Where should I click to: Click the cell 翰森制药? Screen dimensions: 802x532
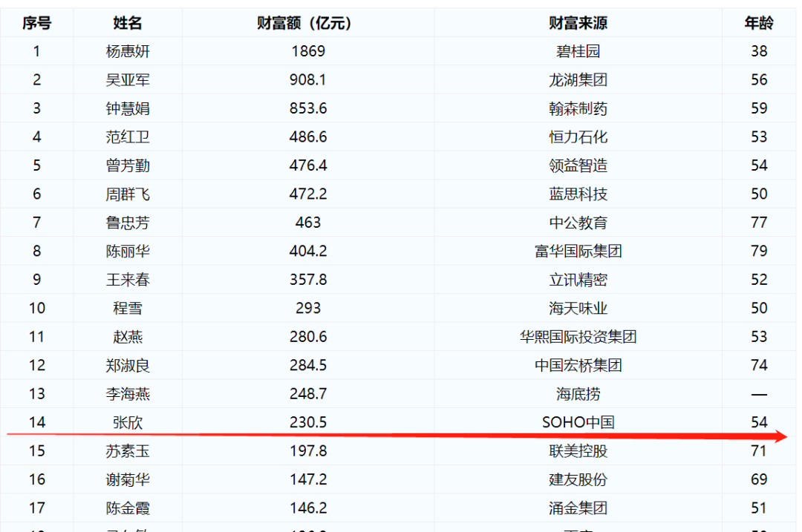pos(578,108)
